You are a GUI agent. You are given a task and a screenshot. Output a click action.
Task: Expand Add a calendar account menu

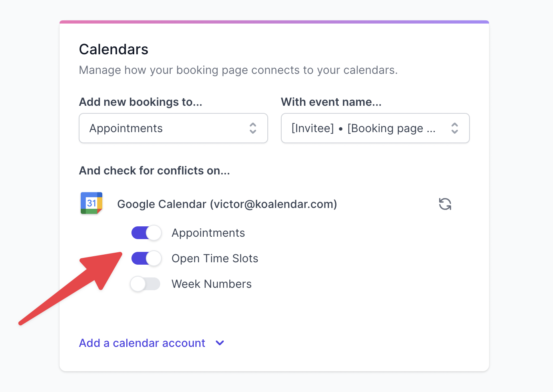[152, 343]
